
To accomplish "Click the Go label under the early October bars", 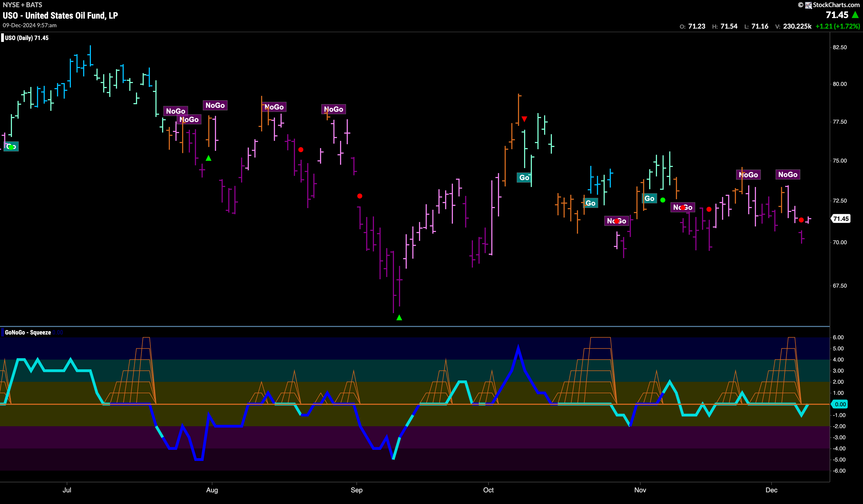I will tap(524, 178).
